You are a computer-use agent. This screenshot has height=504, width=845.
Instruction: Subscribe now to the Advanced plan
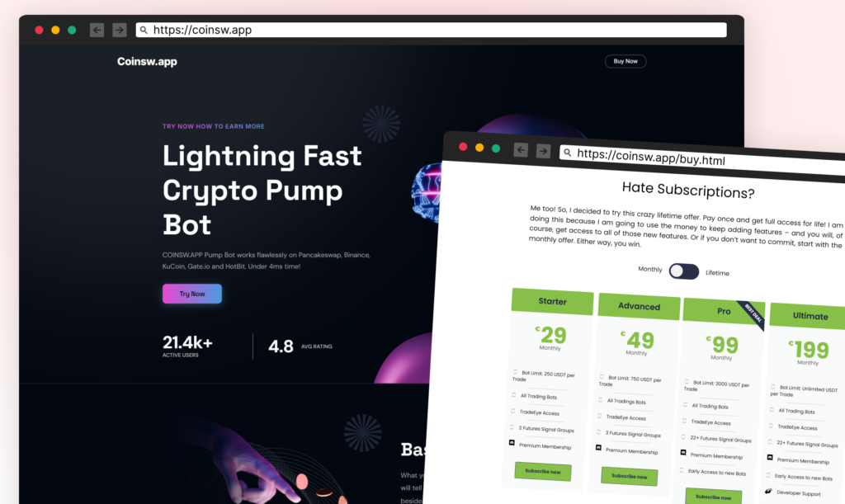click(629, 476)
